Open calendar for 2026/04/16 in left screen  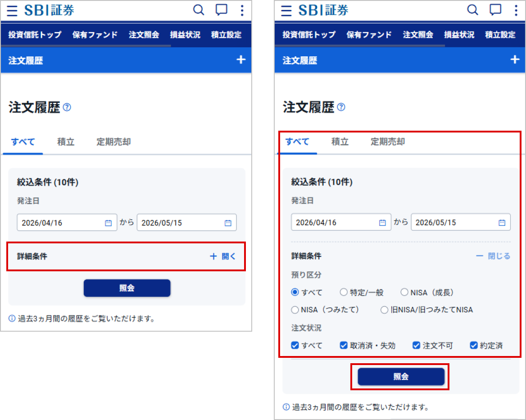pos(109,223)
